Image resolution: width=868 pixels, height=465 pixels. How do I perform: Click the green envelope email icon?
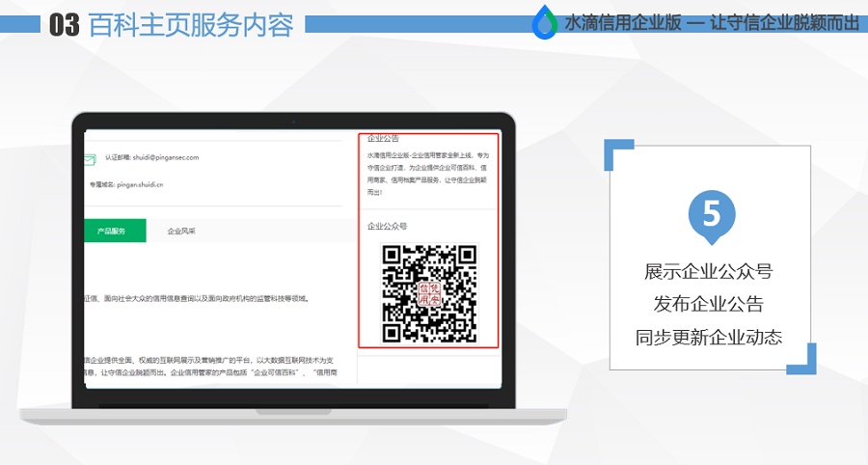click(90, 160)
